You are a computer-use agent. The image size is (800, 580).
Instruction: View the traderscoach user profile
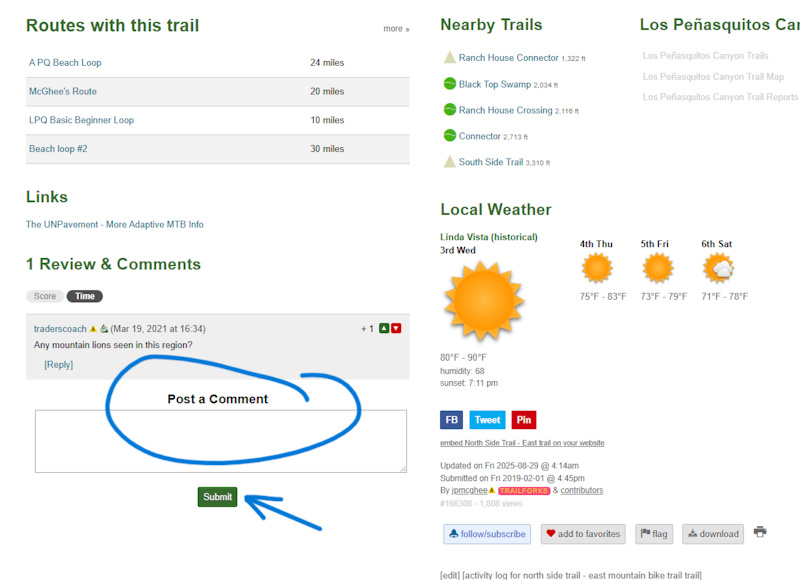click(x=60, y=329)
